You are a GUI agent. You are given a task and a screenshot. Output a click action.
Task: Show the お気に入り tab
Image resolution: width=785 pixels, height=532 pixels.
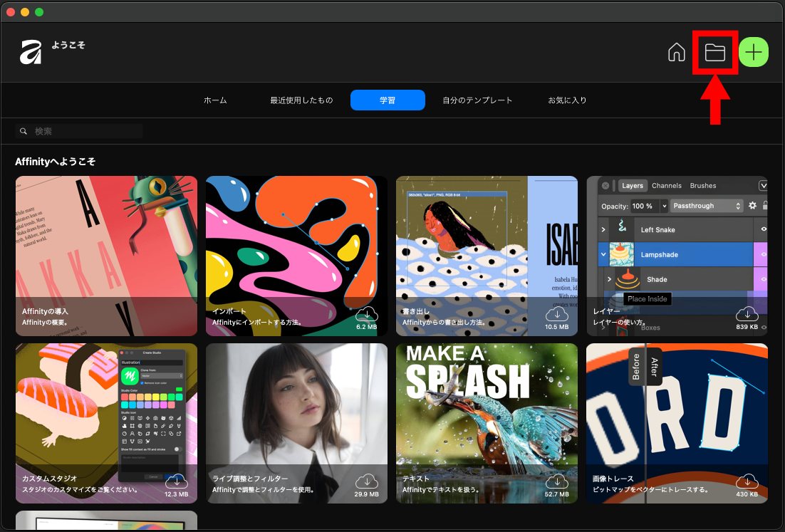point(567,100)
